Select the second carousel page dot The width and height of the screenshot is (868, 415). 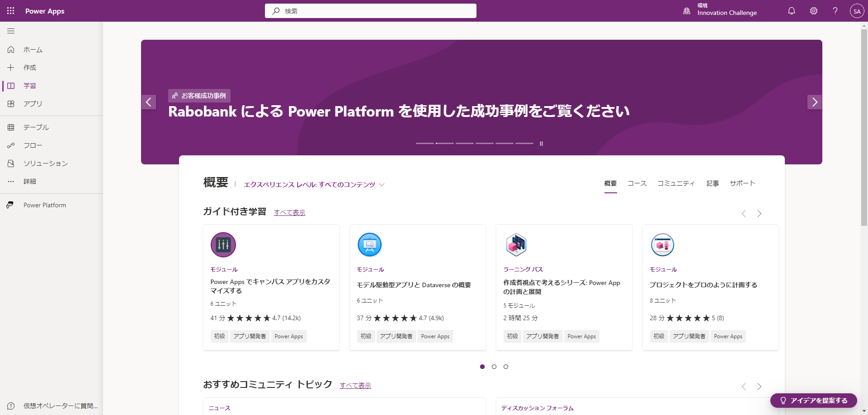[x=494, y=367]
